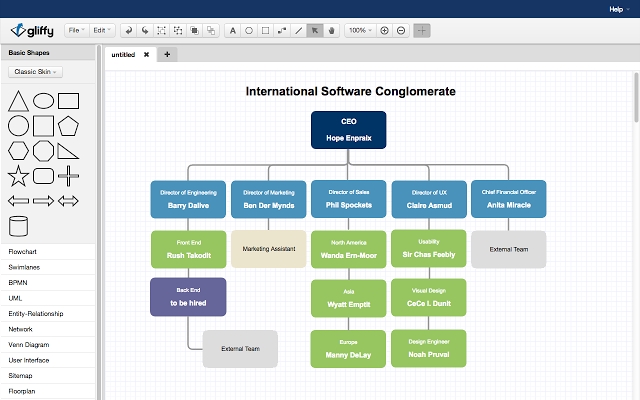Click the Undo arrow in toolbar
This screenshot has width=640, height=400.
(128, 31)
